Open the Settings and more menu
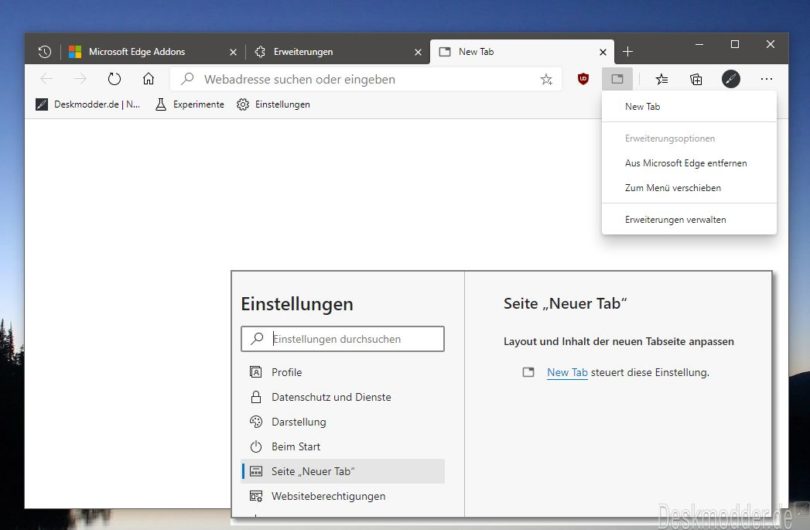The height and width of the screenshot is (530, 810). click(x=767, y=79)
